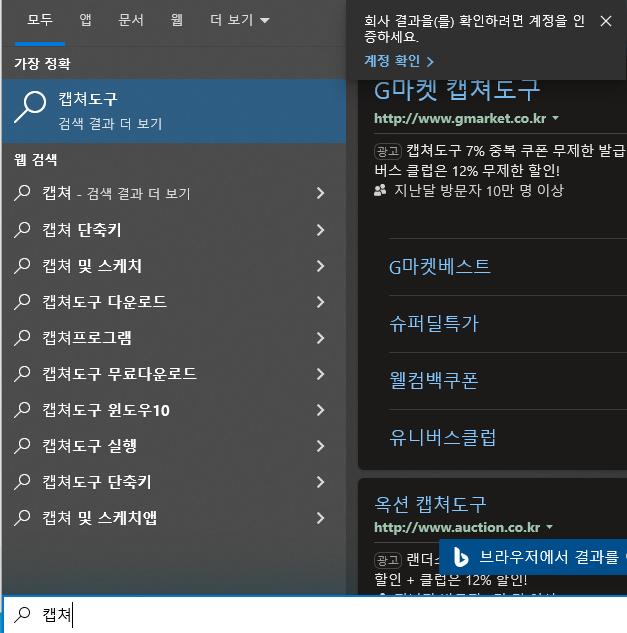627x633 pixels.
Task: Open the 더 보기 dropdown menu
Action: click(240, 20)
